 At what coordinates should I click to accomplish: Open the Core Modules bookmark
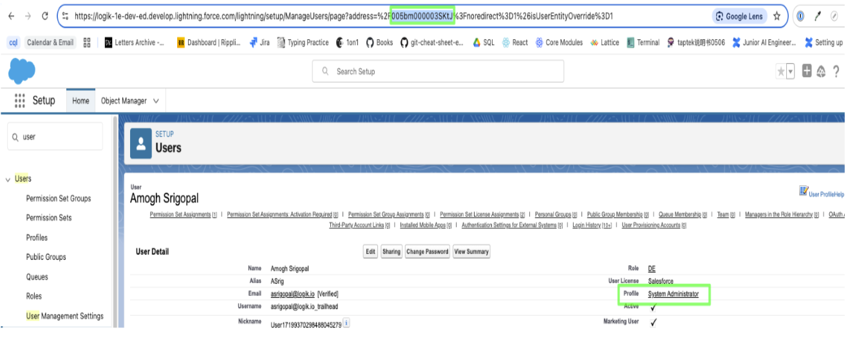559,42
